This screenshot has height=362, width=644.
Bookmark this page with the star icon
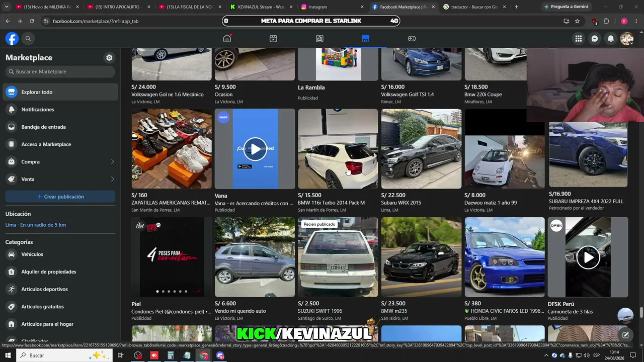[577, 21]
